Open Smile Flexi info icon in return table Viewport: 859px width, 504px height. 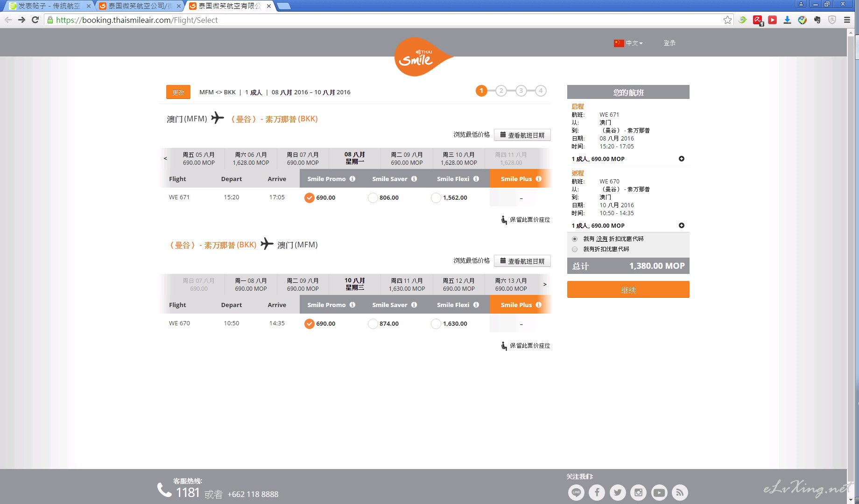coord(476,305)
